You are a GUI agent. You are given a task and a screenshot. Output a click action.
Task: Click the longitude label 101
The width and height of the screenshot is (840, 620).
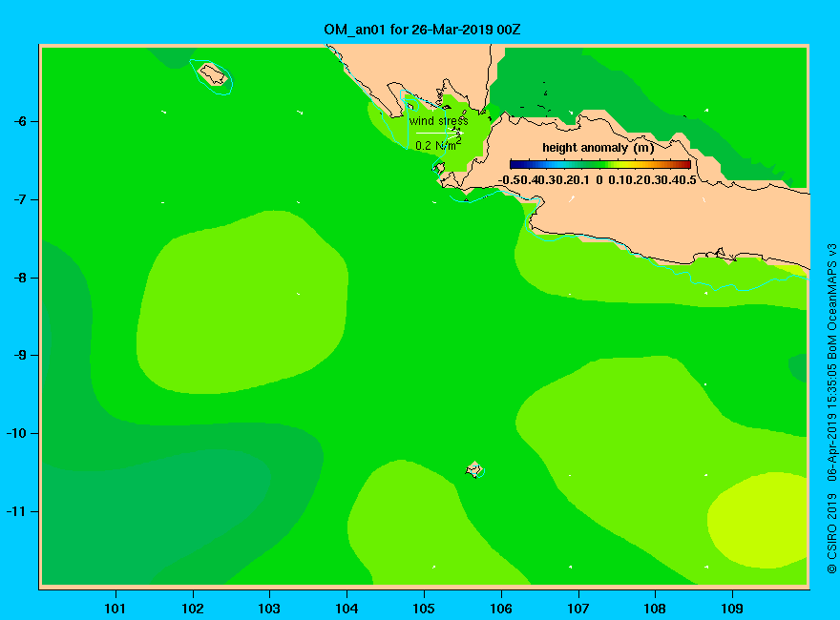coord(115,609)
